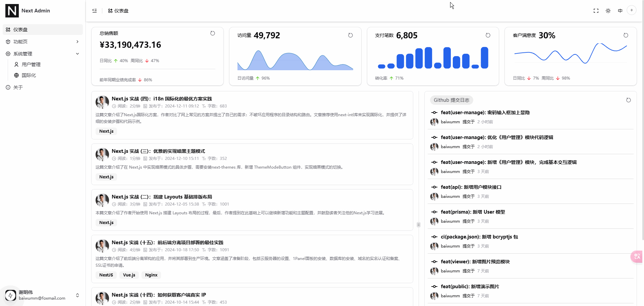
Task: Open 仪表盘 in the sidebar
Action: (43, 30)
